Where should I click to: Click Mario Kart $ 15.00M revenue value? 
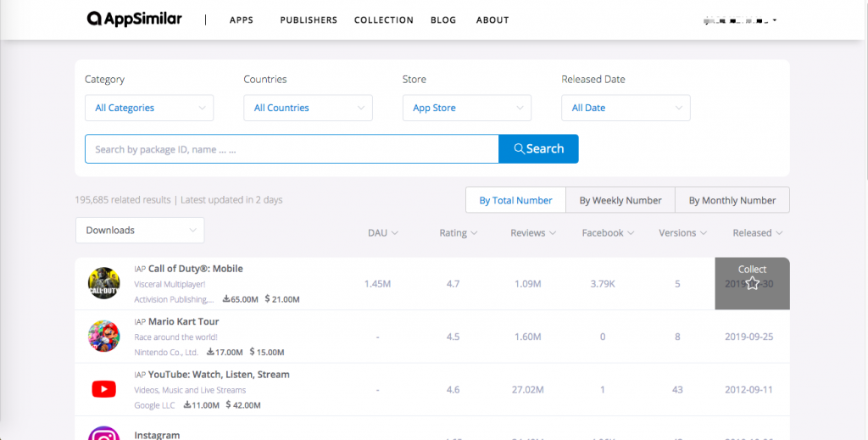[x=267, y=352]
